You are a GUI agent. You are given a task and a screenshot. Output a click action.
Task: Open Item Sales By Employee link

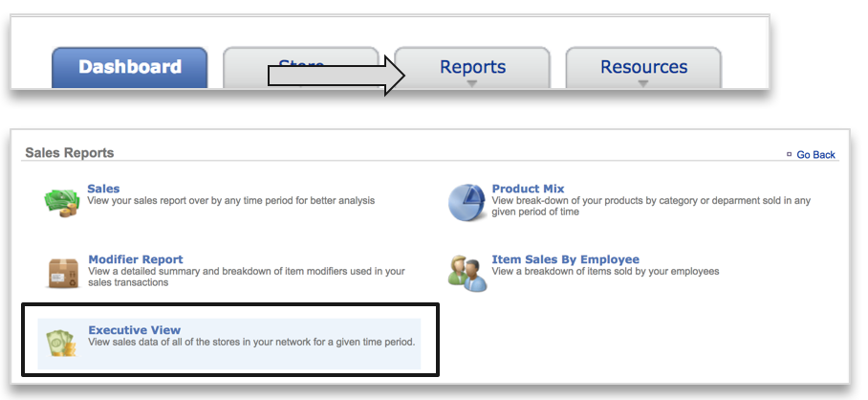pyautogui.click(x=565, y=259)
